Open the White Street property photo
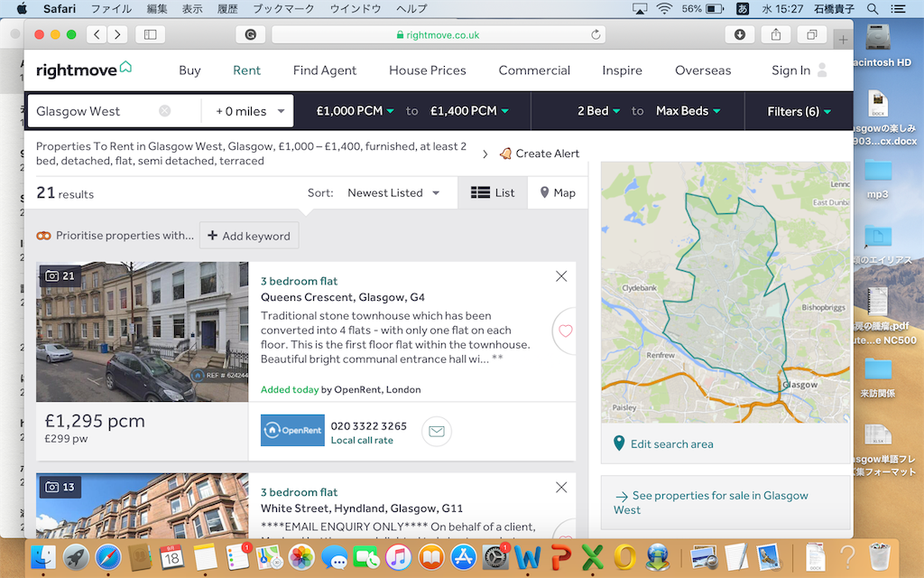The image size is (924, 578). [x=142, y=505]
